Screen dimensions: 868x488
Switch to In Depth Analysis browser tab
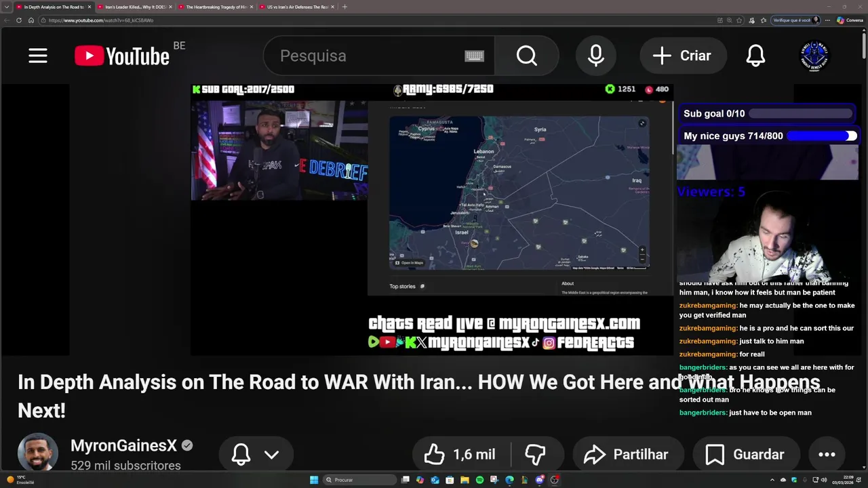point(53,7)
